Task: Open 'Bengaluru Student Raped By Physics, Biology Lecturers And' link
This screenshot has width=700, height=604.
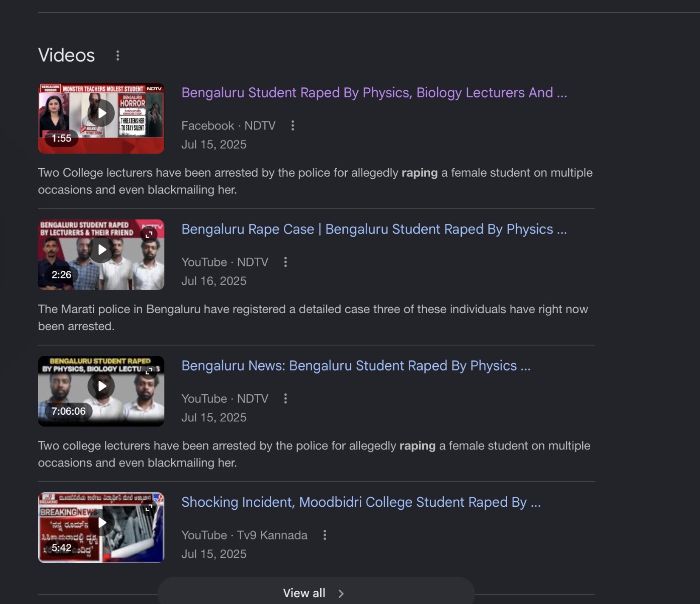Action: coord(374,93)
